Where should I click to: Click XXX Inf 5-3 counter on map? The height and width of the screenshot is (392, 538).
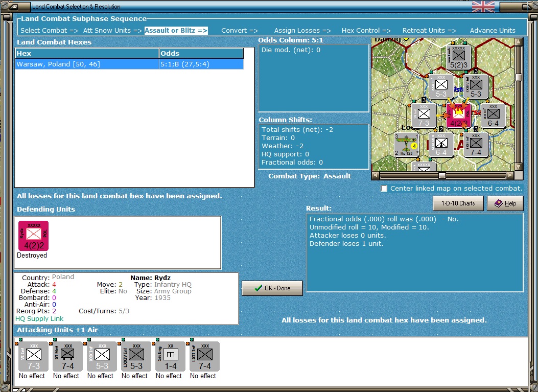441,87
